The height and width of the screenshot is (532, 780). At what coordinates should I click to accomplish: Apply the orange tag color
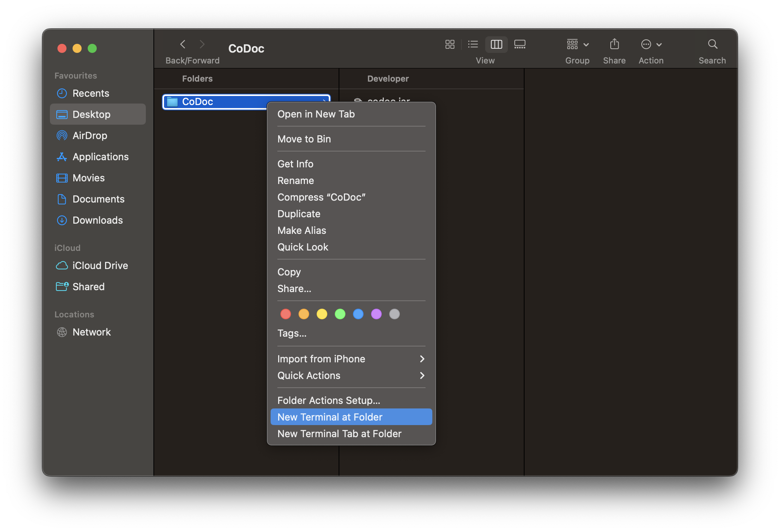tap(304, 314)
